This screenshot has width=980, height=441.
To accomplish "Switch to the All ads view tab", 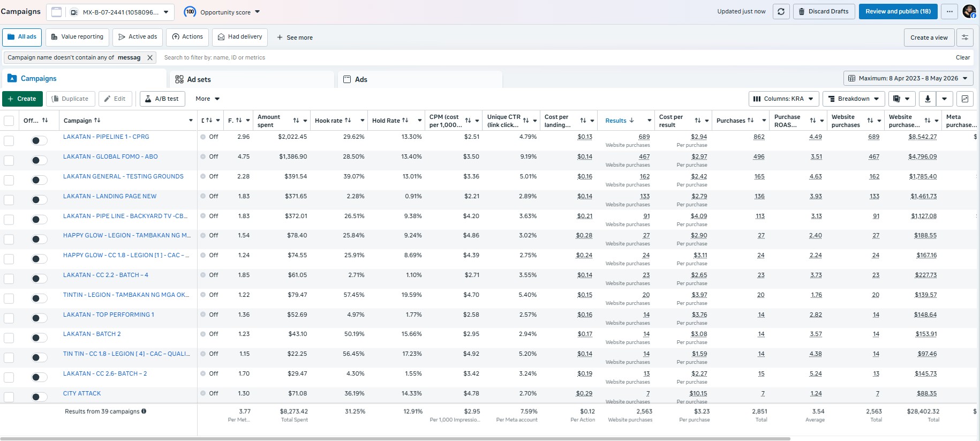I will point(22,37).
